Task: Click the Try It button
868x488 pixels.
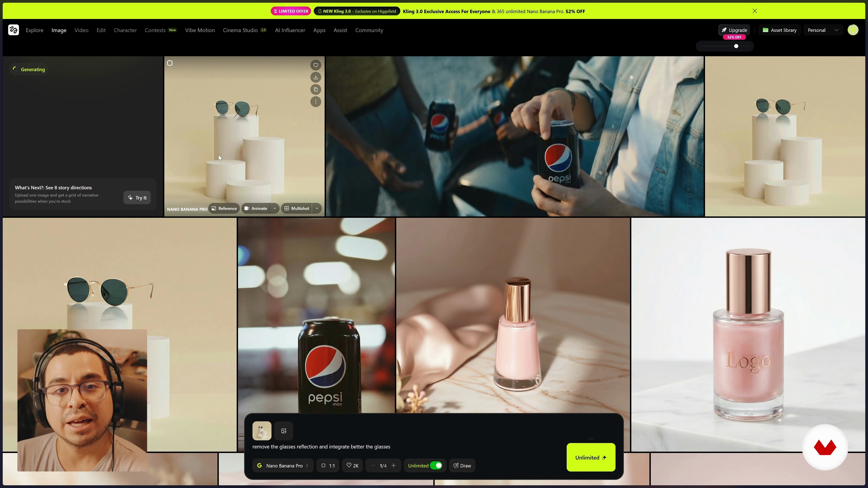Action: 137,198
